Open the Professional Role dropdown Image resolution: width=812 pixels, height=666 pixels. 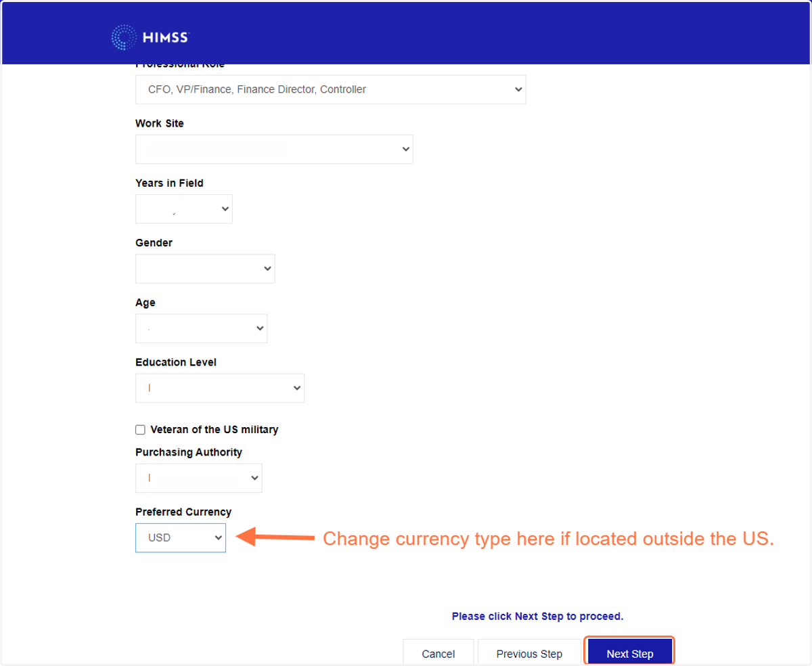coord(330,89)
